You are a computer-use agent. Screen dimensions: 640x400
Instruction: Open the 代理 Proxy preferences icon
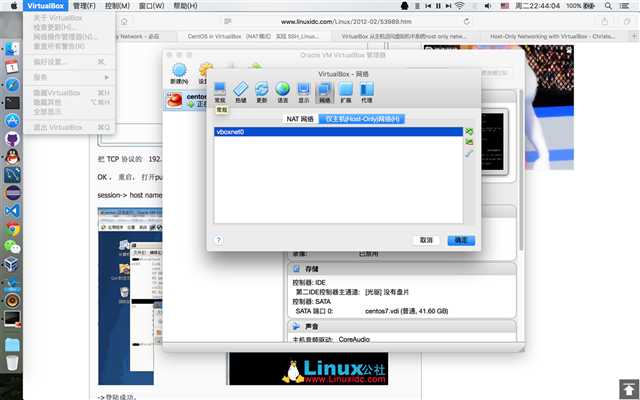tap(367, 92)
